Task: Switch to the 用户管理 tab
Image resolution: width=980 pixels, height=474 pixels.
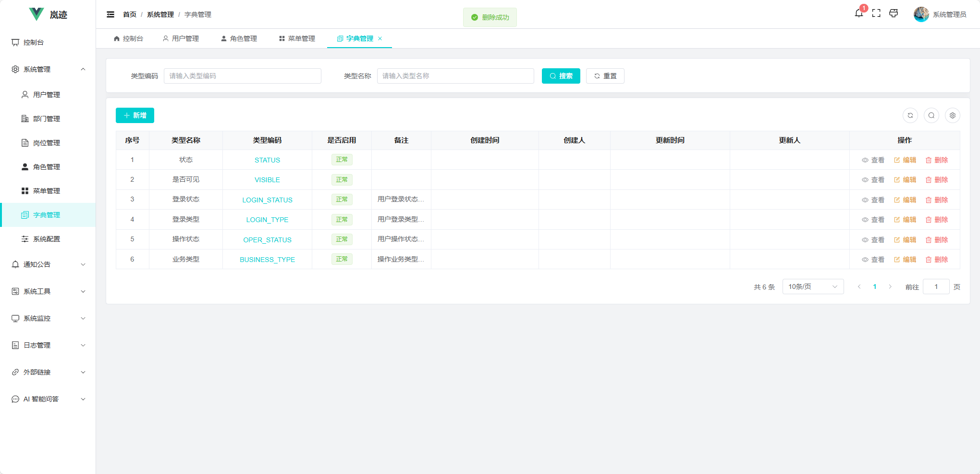Action: coord(185,38)
